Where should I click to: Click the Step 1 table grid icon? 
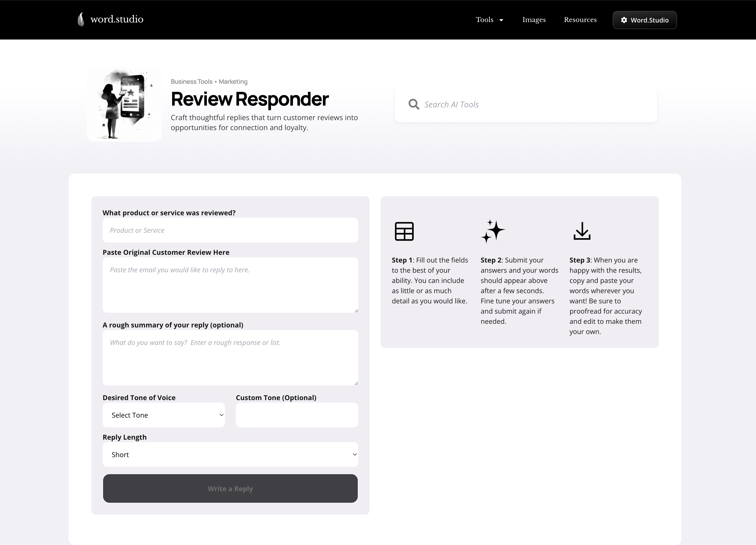pos(404,231)
